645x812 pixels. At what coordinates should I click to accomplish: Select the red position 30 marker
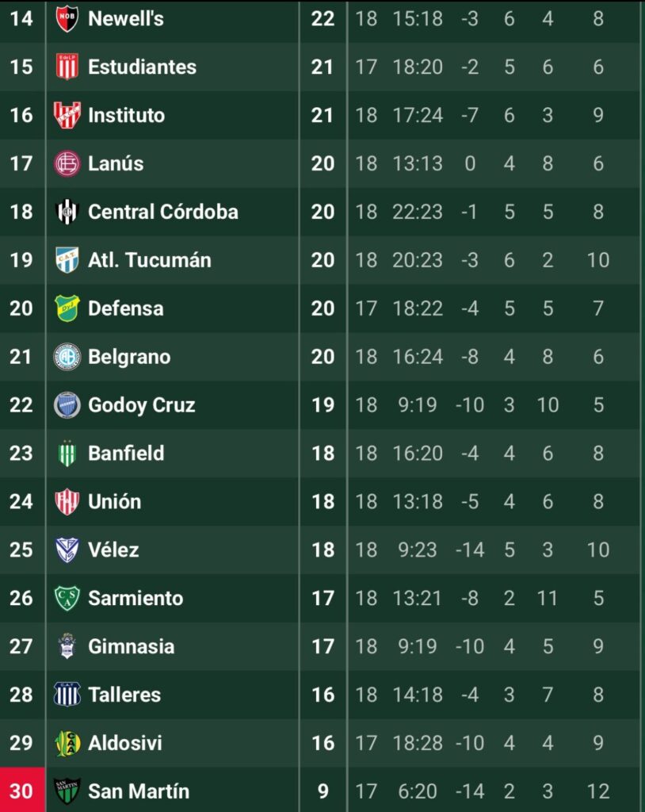(21, 791)
